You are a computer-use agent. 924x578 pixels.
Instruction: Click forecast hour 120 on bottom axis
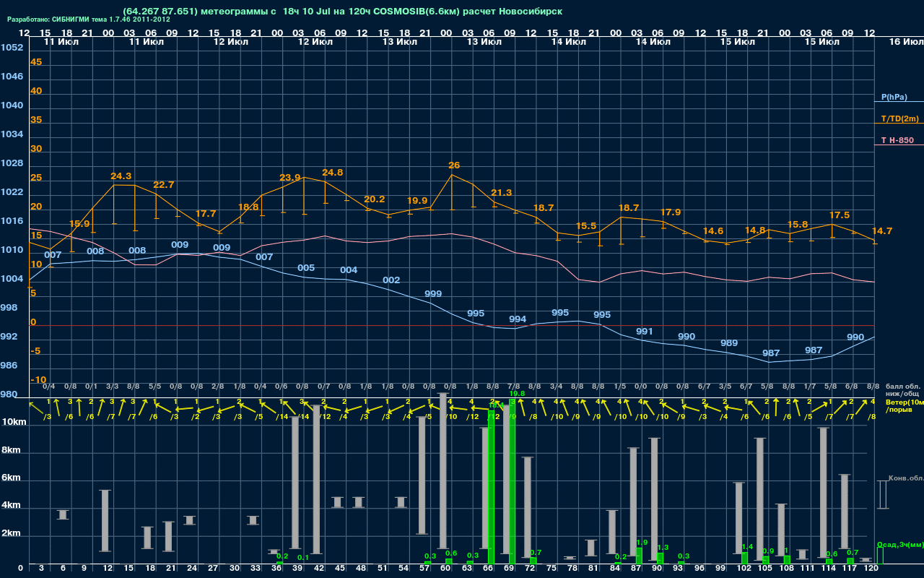pyautogui.click(x=871, y=569)
